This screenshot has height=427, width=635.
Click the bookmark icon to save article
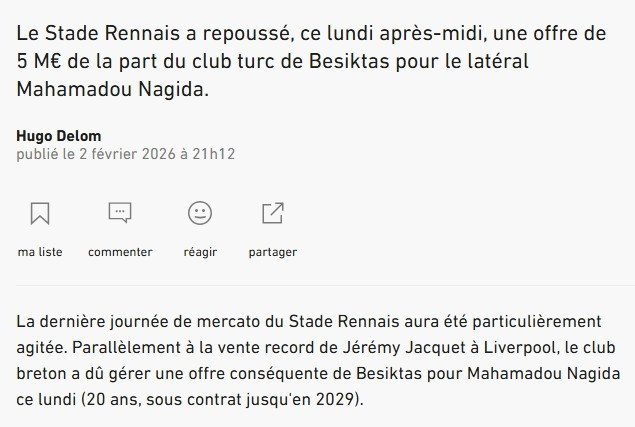[40, 213]
